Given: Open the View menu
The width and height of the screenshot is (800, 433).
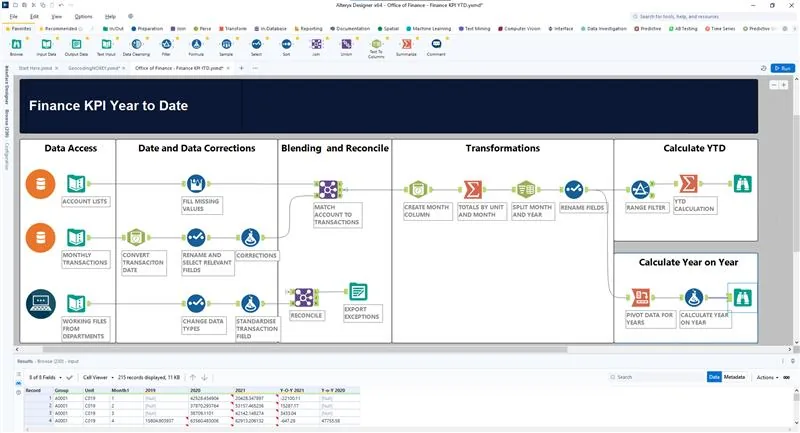Looking at the screenshot, I should [57, 16].
